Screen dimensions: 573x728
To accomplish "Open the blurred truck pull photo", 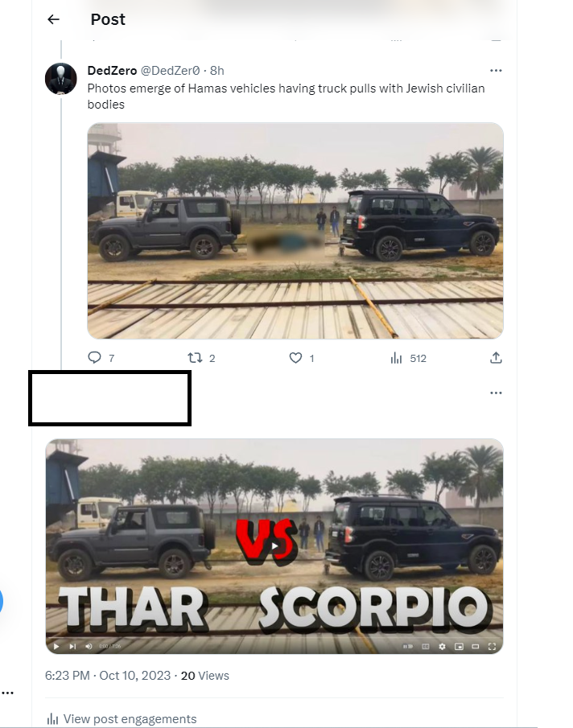I will [295, 231].
